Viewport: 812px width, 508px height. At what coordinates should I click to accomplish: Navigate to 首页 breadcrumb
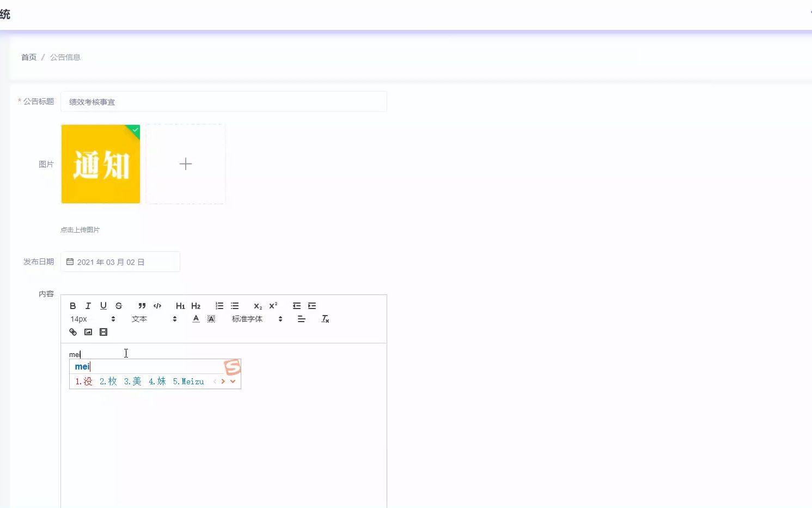coord(28,57)
